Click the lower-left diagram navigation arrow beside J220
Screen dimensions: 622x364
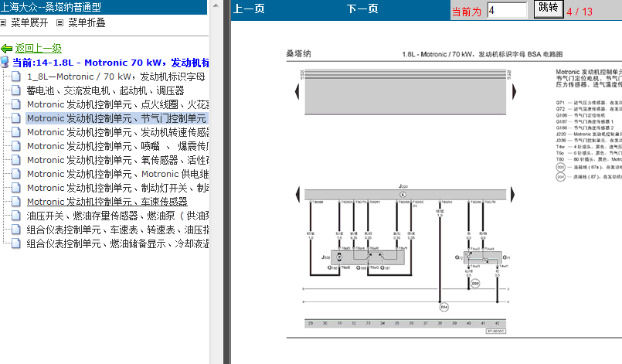[297, 195]
